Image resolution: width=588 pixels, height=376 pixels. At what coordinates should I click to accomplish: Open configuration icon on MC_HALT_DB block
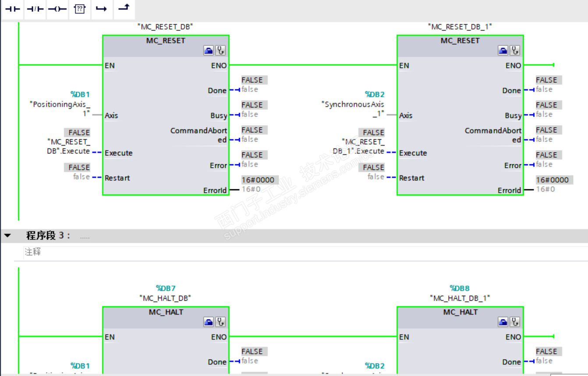209,322
